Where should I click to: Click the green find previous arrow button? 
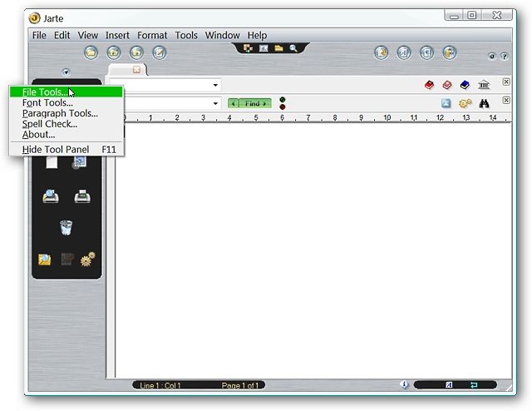[x=234, y=103]
